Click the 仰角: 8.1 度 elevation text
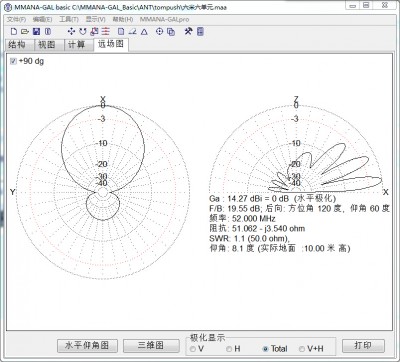The height and width of the screenshot is (362, 400). coord(280,248)
